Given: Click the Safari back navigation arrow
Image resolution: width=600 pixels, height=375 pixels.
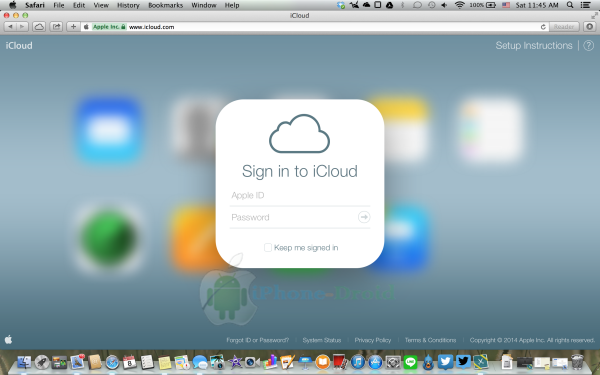Looking at the screenshot, I should pyautogui.click(x=10, y=27).
